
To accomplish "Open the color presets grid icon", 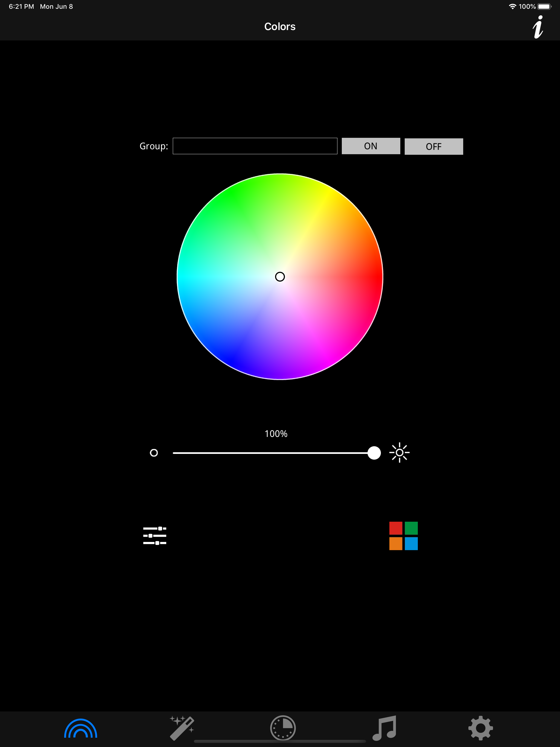I will tap(403, 536).
